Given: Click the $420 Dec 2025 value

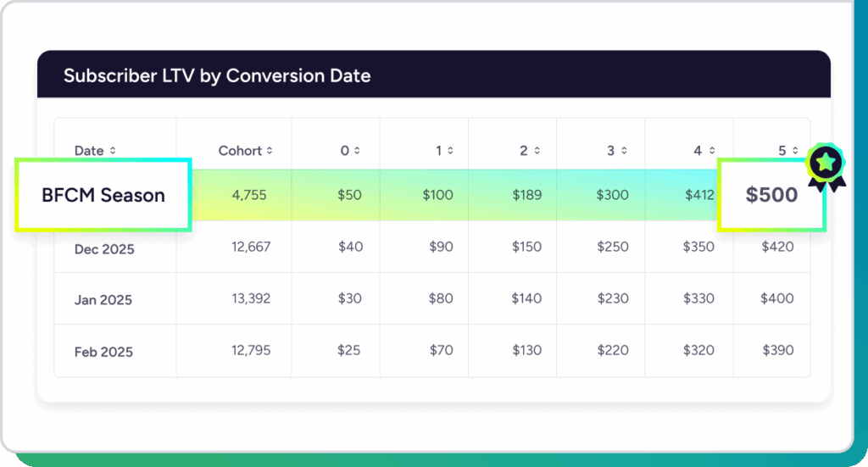Looking at the screenshot, I should 777,247.
